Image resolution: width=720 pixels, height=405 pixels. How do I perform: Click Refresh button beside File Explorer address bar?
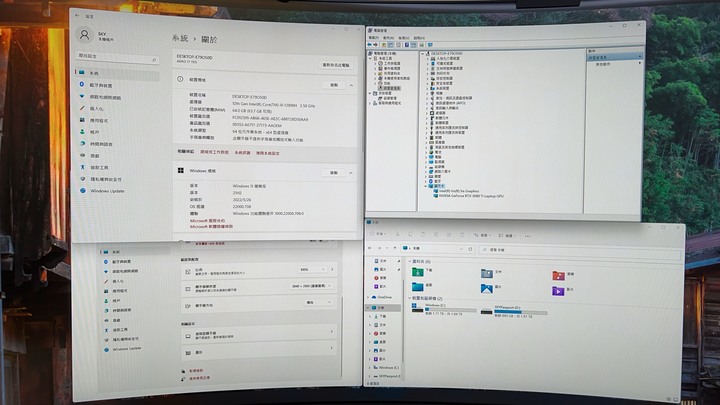470,249
